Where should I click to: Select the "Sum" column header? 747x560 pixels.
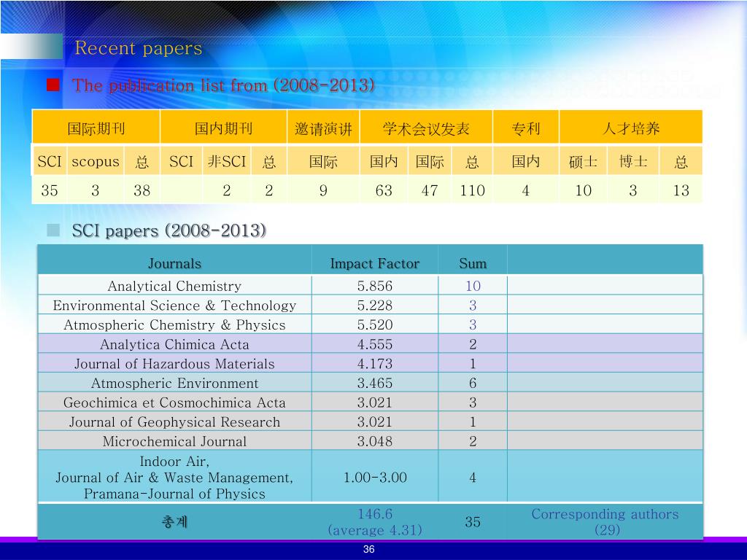(x=473, y=263)
